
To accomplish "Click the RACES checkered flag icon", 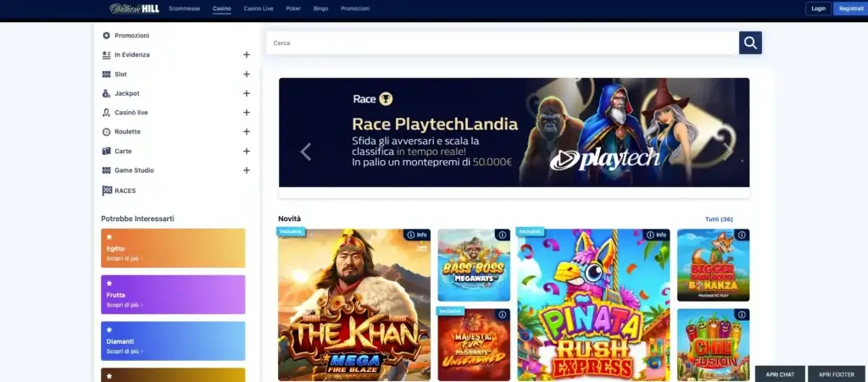I will (107, 191).
